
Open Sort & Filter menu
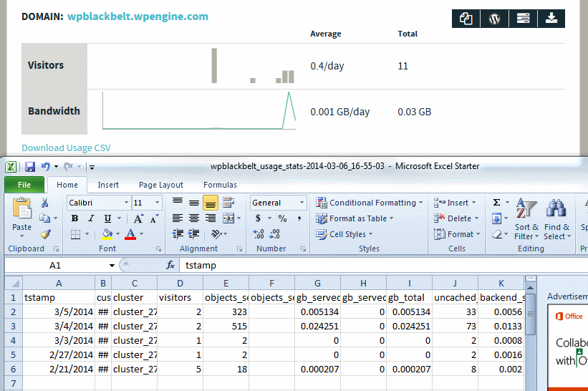click(x=526, y=219)
